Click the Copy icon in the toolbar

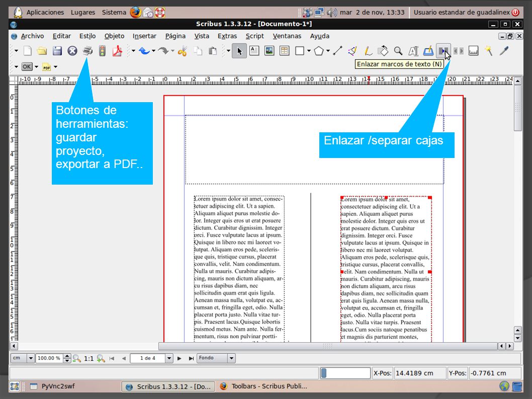(x=198, y=51)
